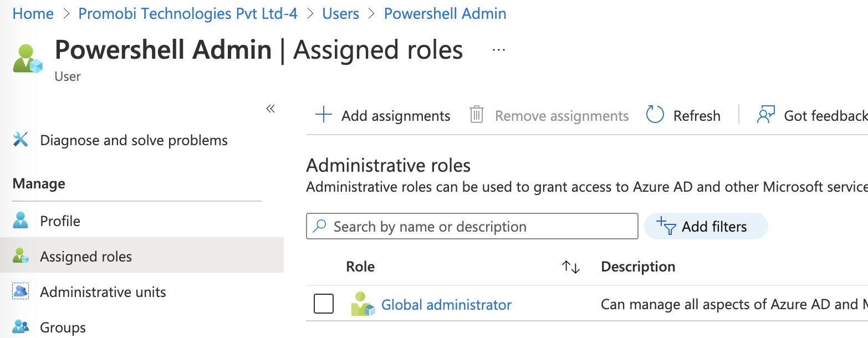Open the Global administrator role link
868x338 pixels.
tap(446, 304)
